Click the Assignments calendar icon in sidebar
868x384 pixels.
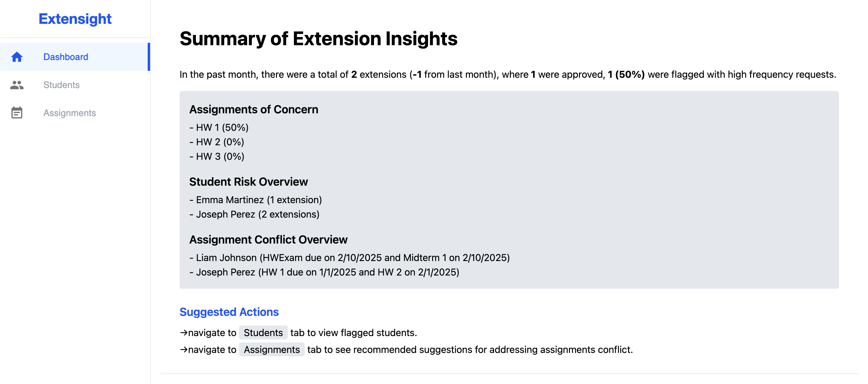coord(17,113)
